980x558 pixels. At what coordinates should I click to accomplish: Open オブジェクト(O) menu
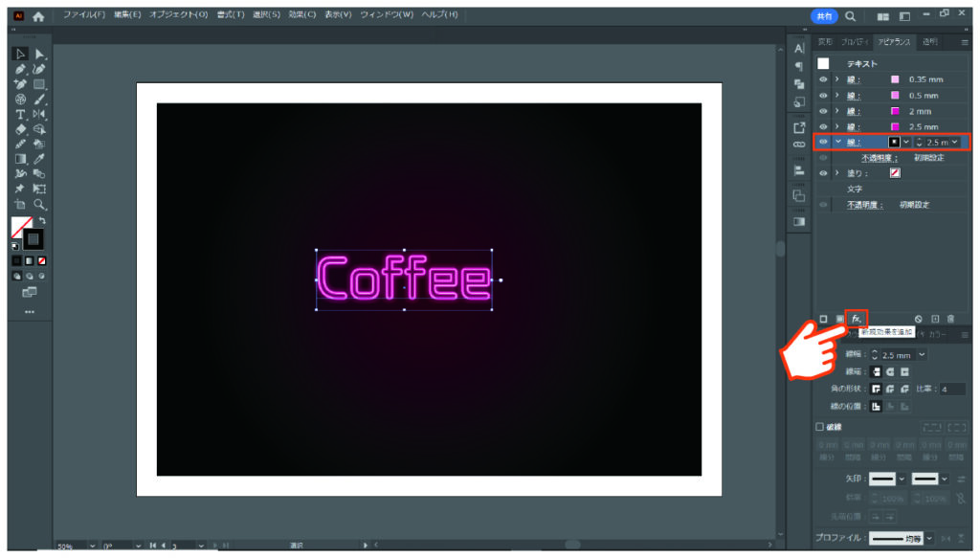179,14
